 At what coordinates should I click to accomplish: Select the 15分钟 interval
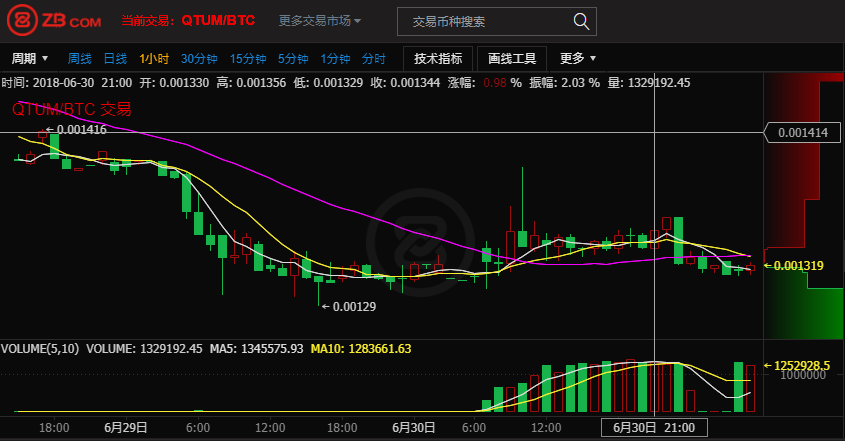(x=247, y=58)
